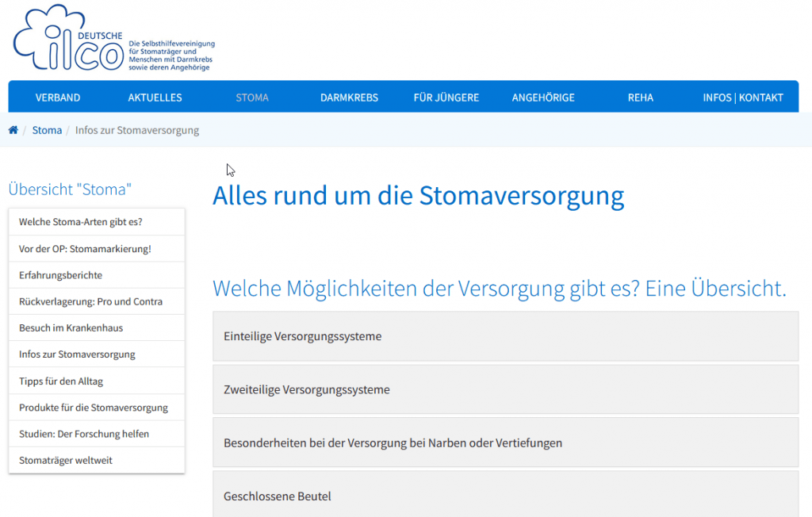Click the Deutsche ILCO logo

click(x=71, y=40)
